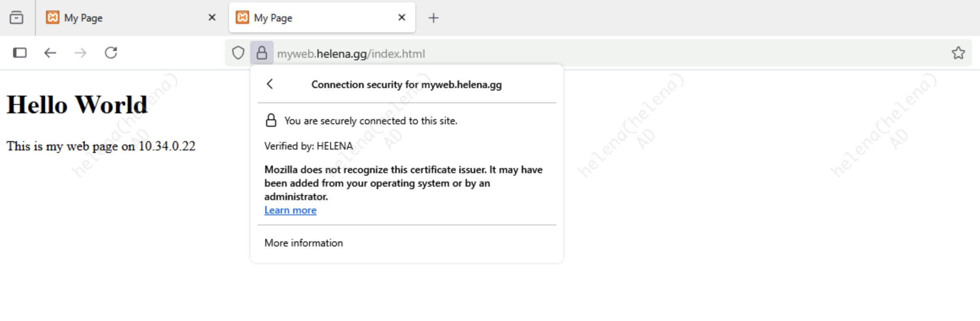Click the padlock site identity icon
The height and width of the screenshot is (321, 980).
click(262, 53)
